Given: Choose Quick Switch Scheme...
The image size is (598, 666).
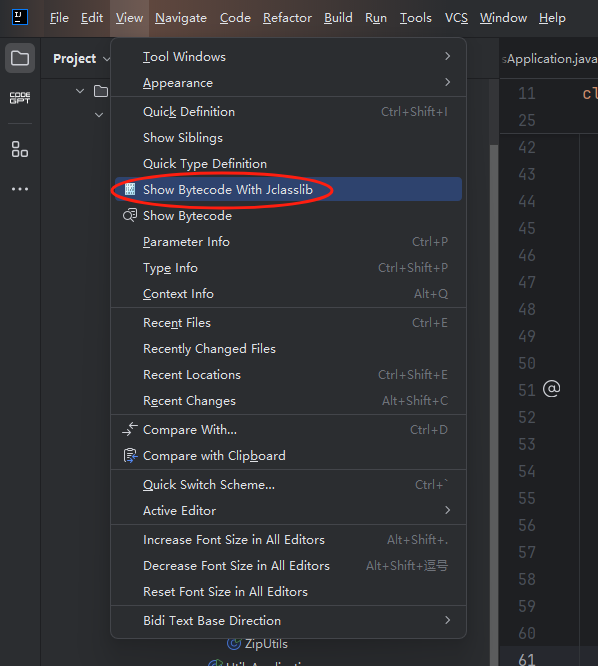Looking at the screenshot, I should [x=288, y=484].
